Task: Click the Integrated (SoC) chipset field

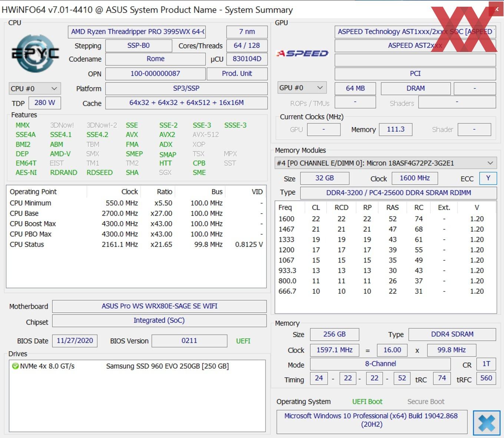Action: point(159,321)
